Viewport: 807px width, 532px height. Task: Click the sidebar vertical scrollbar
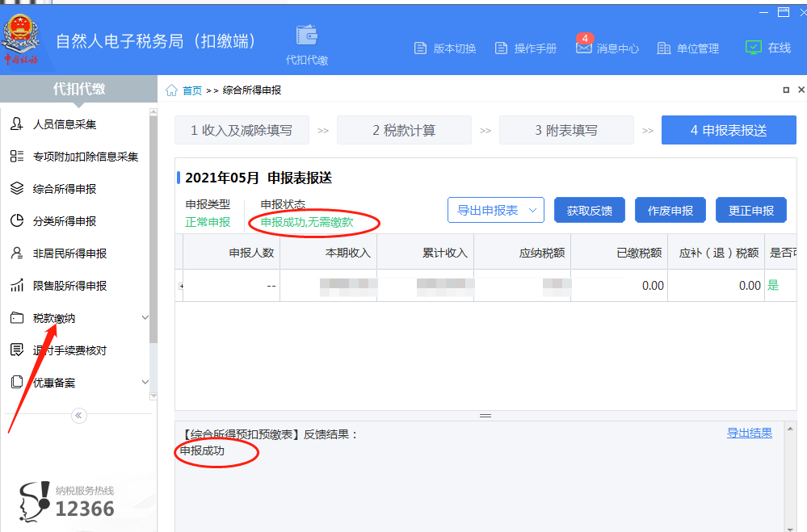point(153,229)
